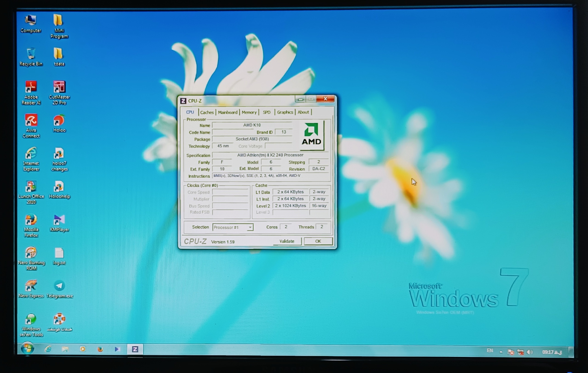Click the CPU-Z taskbar button
This screenshot has width=588, height=373.
coord(135,349)
